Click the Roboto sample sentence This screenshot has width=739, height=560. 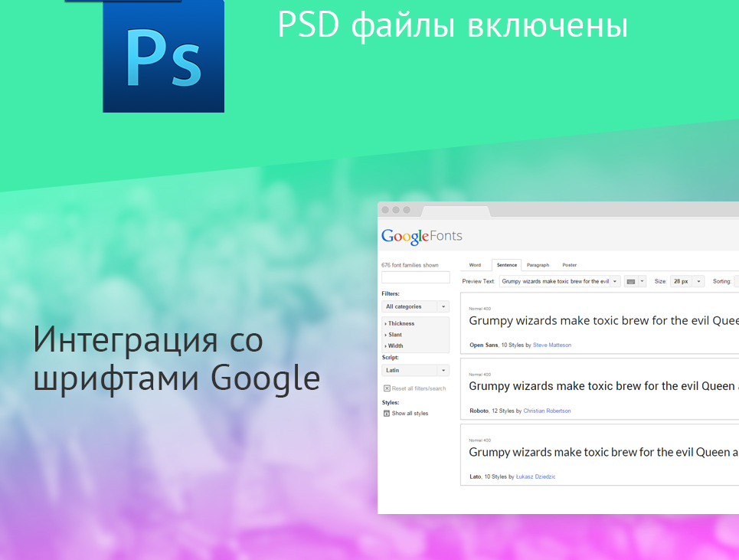coord(603,387)
